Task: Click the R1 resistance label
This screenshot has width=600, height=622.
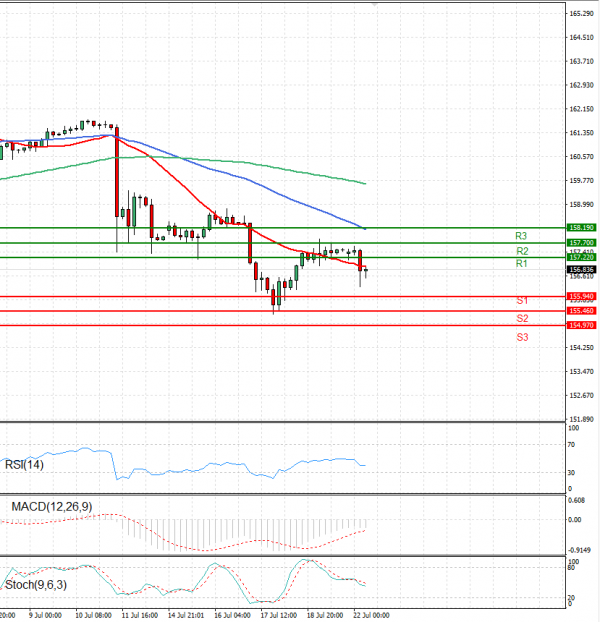Action: 521,263
